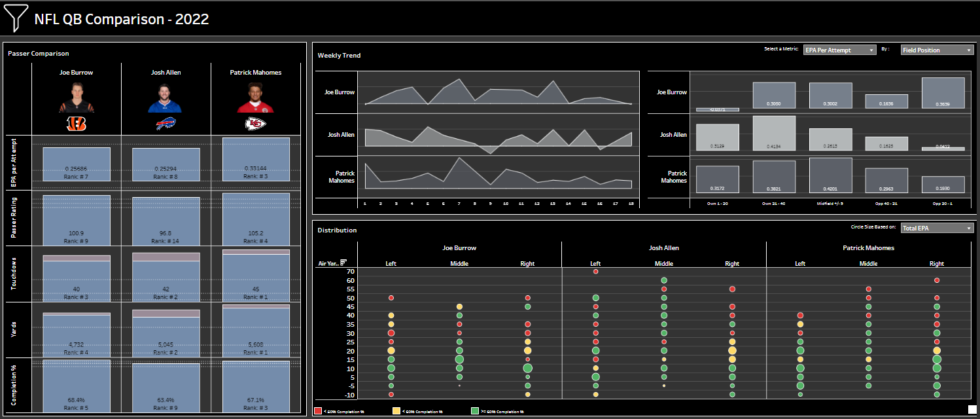Click Joe Burrow's 0.3639 Opp 20 - 1 bar
This screenshot has height=419, width=980.
point(943,93)
